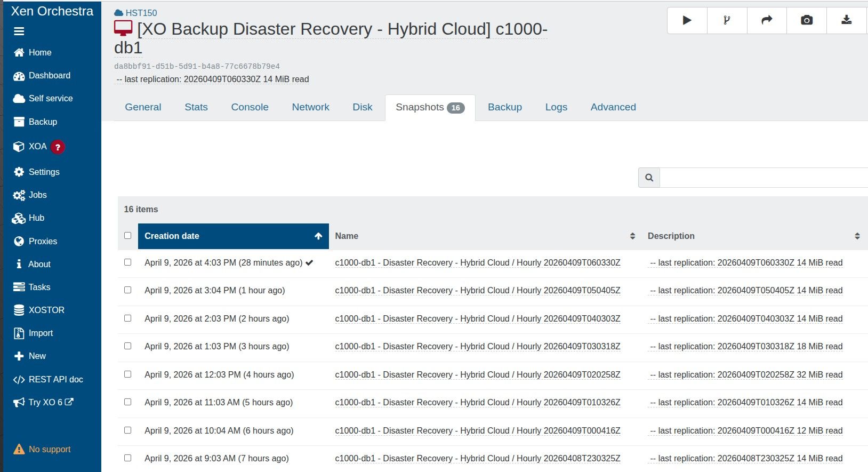Click the search magnifier icon
Viewport: 868px width, 472px height.
(x=649, y=178)
